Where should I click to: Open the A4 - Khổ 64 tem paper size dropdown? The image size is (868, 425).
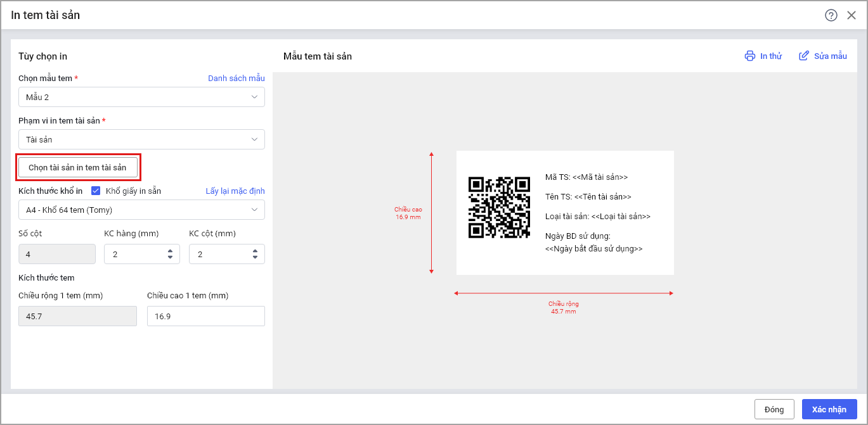[141, 210]
